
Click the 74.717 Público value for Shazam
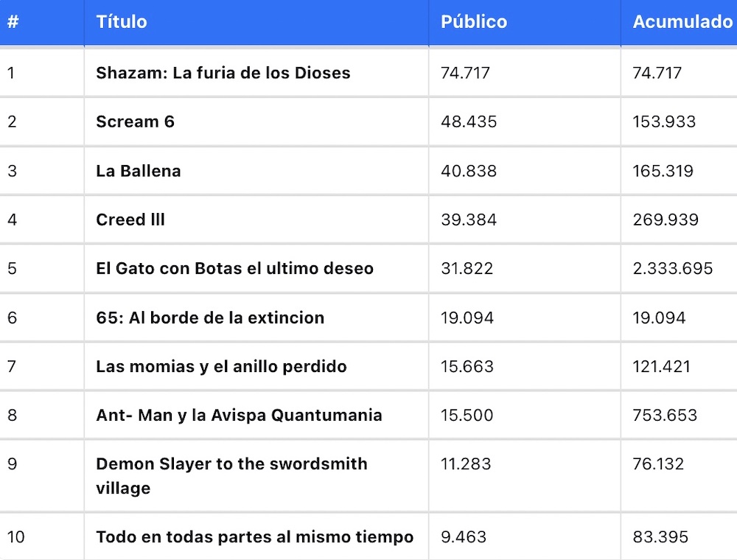pos(465,73)
